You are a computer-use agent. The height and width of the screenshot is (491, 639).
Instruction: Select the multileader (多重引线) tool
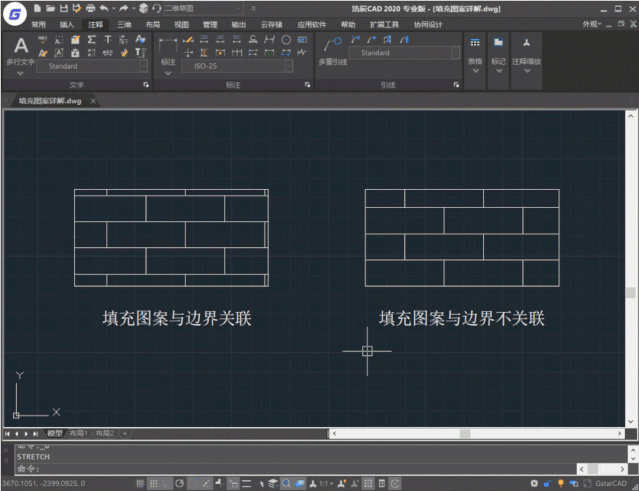pos(331,46)
